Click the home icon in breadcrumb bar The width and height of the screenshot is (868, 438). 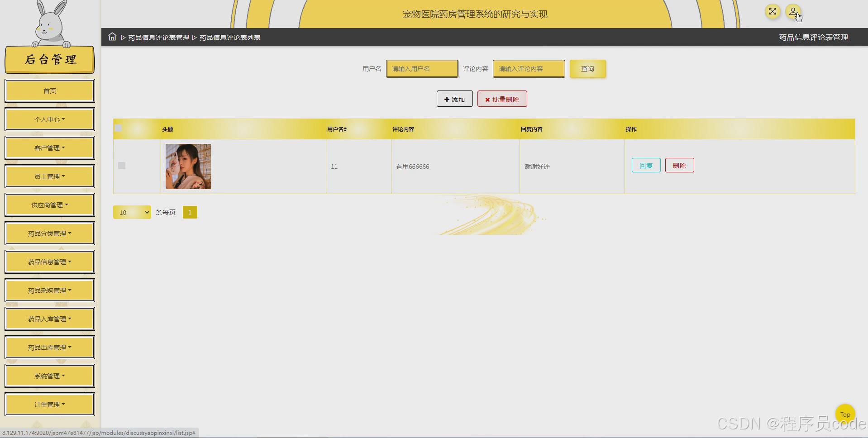tap(112, 37)
